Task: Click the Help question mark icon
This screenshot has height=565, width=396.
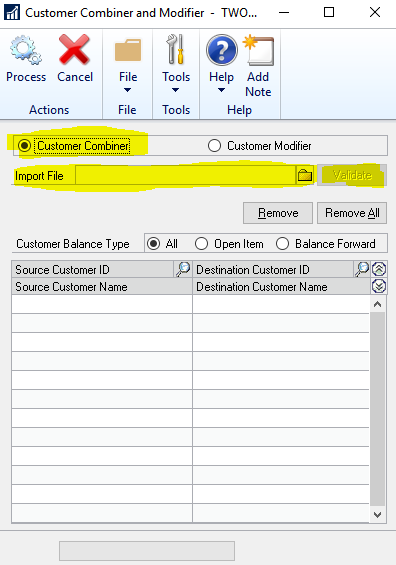Action: click(x=222, y=50)
